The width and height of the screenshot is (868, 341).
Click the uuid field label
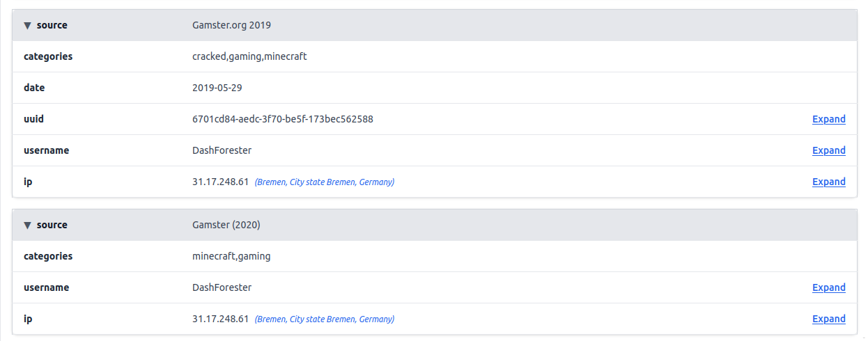33,119
